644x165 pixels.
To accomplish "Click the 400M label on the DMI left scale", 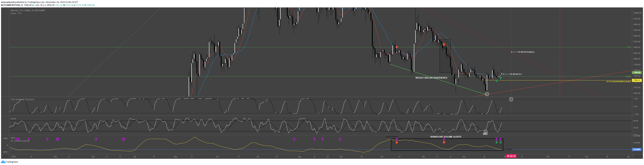I will coord(5,138).
